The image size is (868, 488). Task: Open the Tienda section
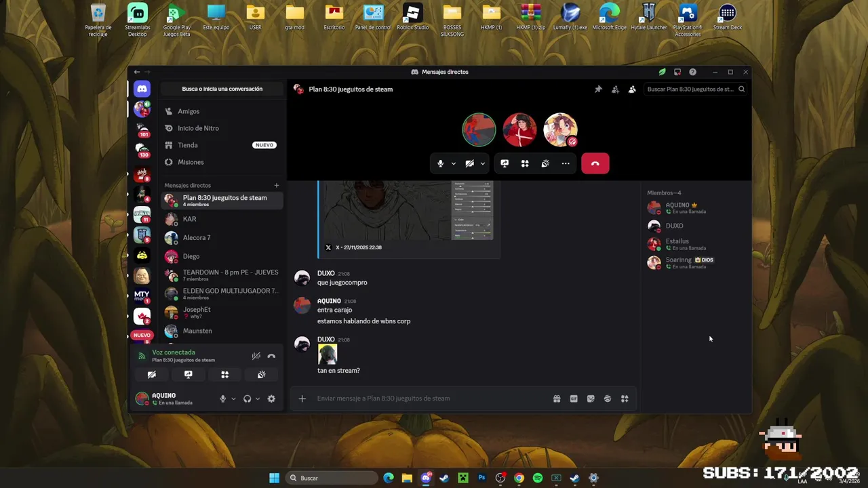(x=221, y=145)
